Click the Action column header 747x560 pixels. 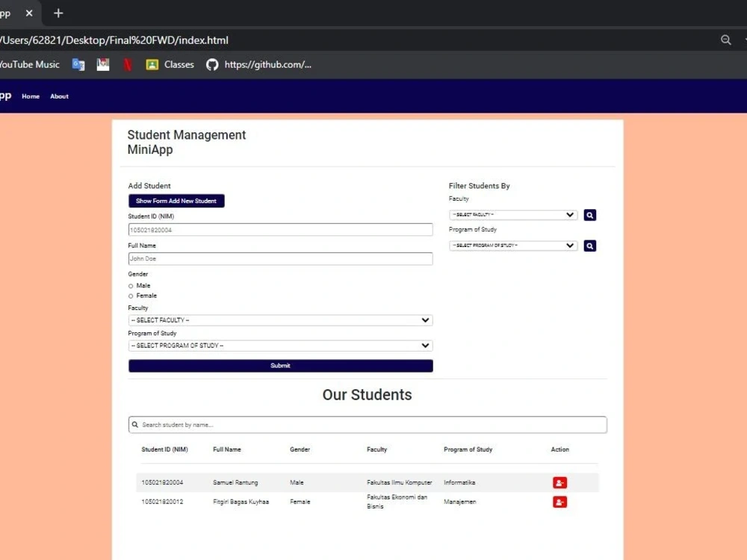(x=560, y=449)
